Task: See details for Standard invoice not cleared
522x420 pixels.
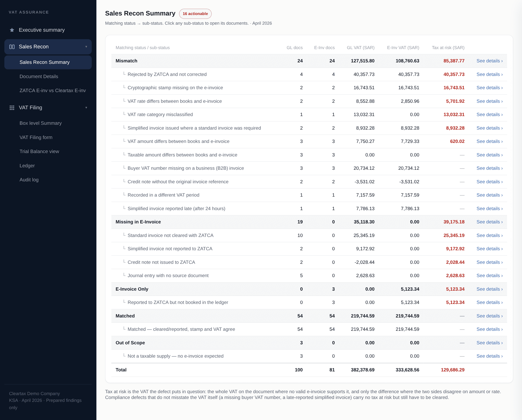Action: click(x=489, y=236)
